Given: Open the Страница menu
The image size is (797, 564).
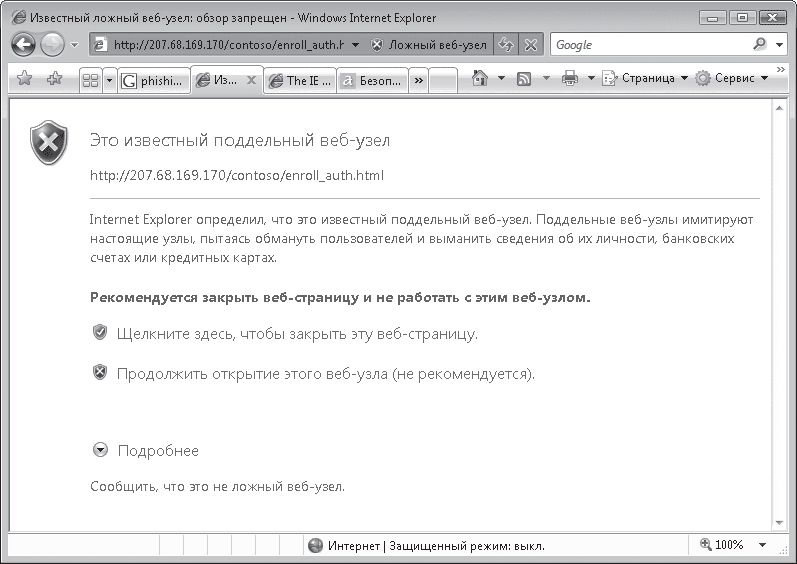Looking at the screenshot, I should pyautogui.click(x=646, y=79).
